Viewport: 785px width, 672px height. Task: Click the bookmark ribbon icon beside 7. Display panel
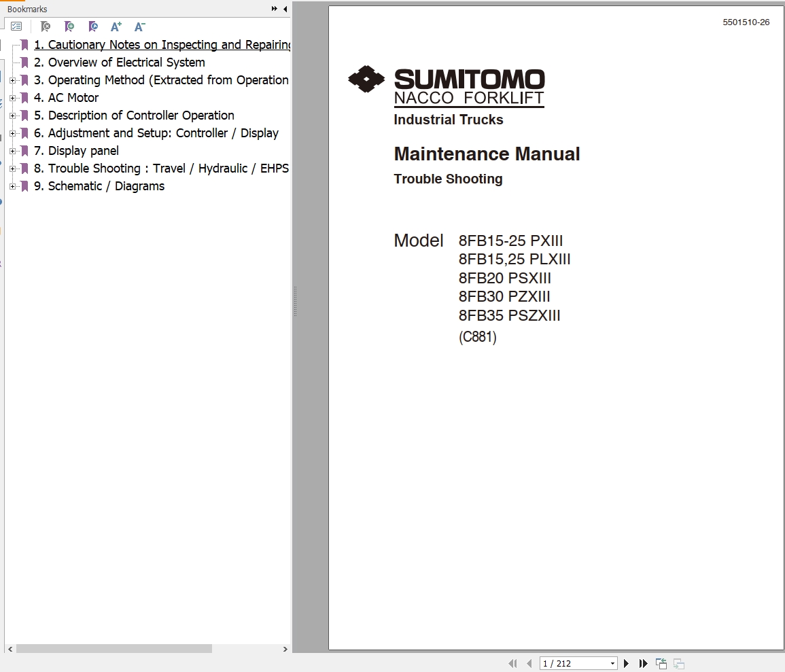24,151
